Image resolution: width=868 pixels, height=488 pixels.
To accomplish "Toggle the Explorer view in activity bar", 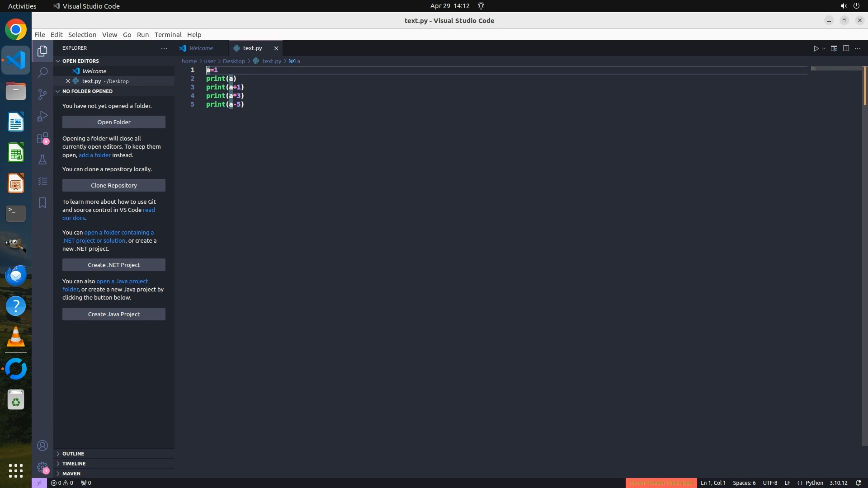I will coord(42,51).
